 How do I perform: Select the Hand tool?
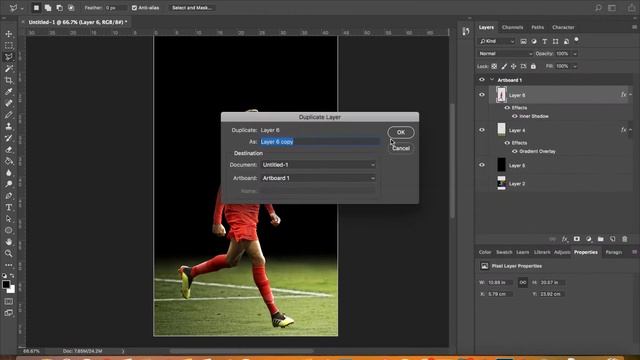coord(9,242)
